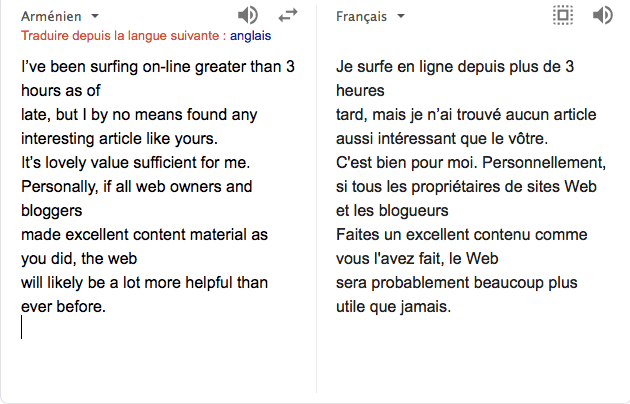
Task: Swap source and target languages
Action: 288,15
